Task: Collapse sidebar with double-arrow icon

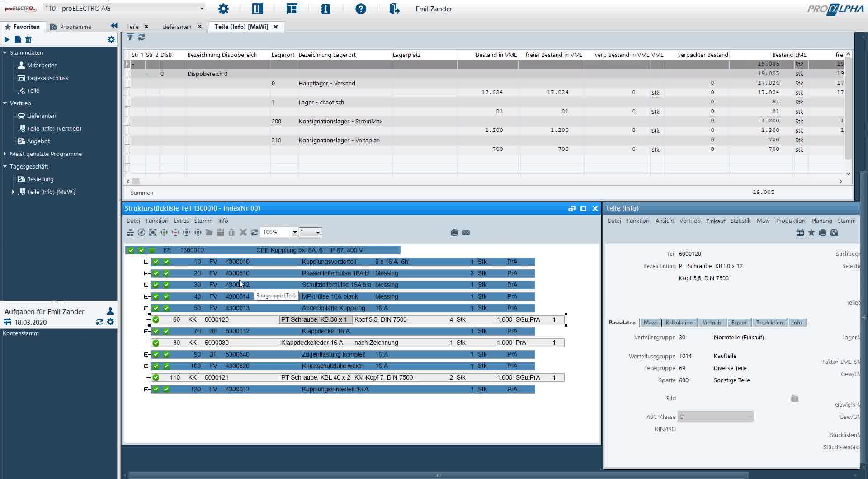Action: pyautogui.click(x=114, y=26)
